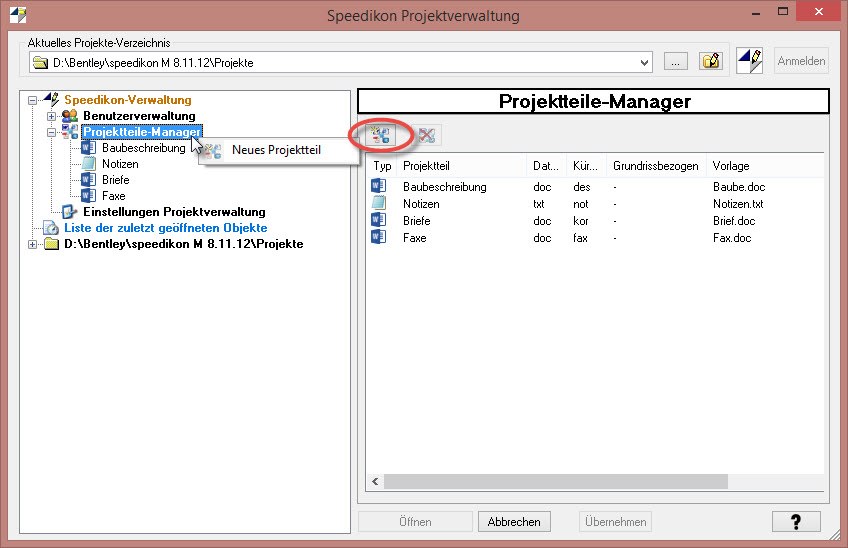Image resolution: width=848 pixels, height=548 pixels.
Task: Click the Notizen.txt template cell
Action: click(738, 204)
